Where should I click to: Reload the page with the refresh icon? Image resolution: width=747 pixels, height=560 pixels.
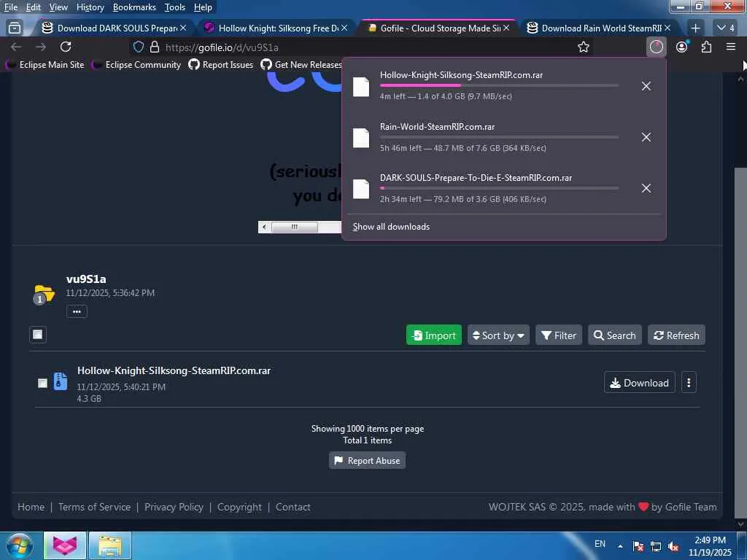pyautogui.click(x=66, y=47)
